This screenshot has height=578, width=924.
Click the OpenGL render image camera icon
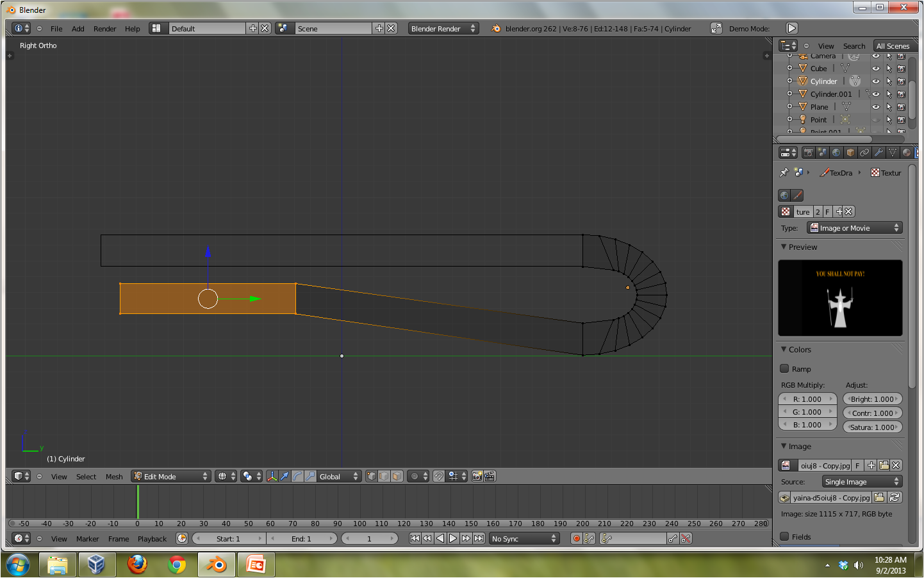(x=477, y=476)
